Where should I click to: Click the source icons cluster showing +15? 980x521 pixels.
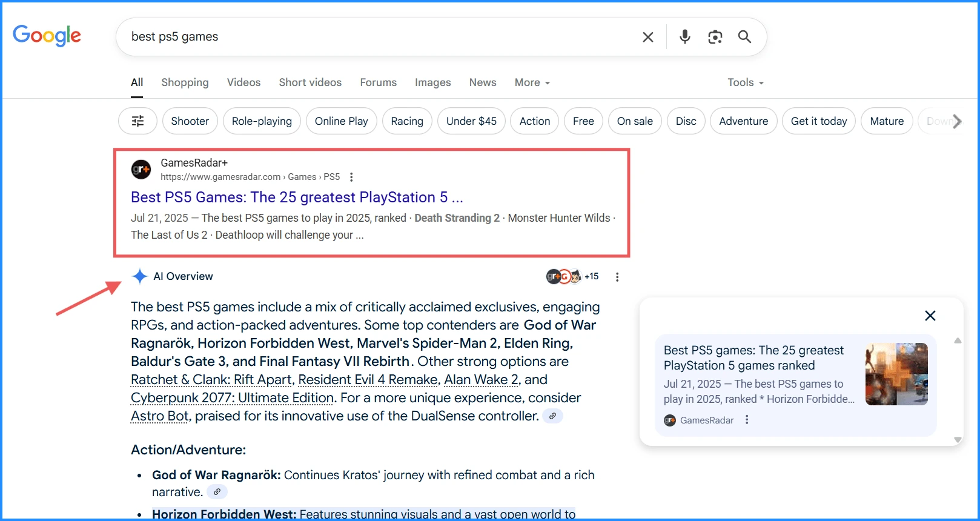point(572,276)
